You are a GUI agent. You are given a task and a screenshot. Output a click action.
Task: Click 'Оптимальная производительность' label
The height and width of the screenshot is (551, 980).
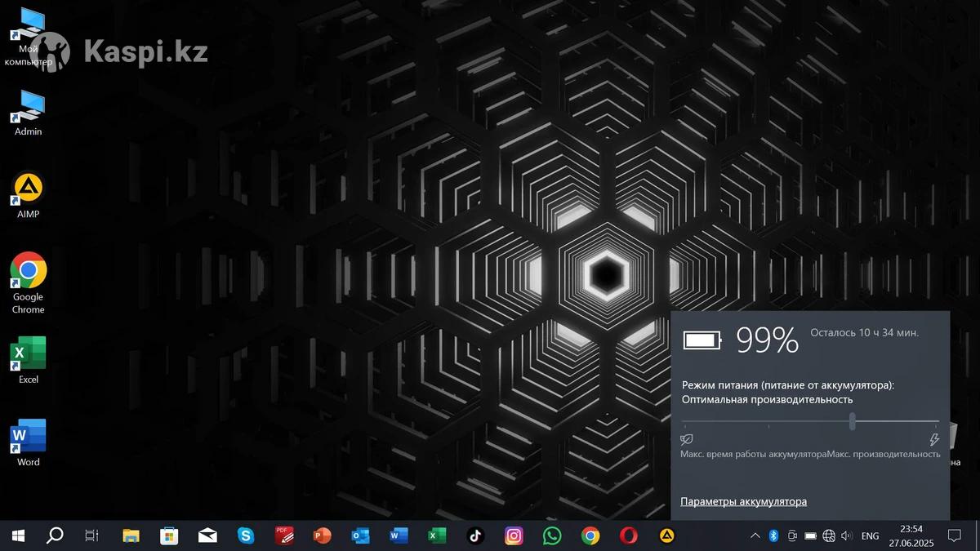[x=767, y=399]
